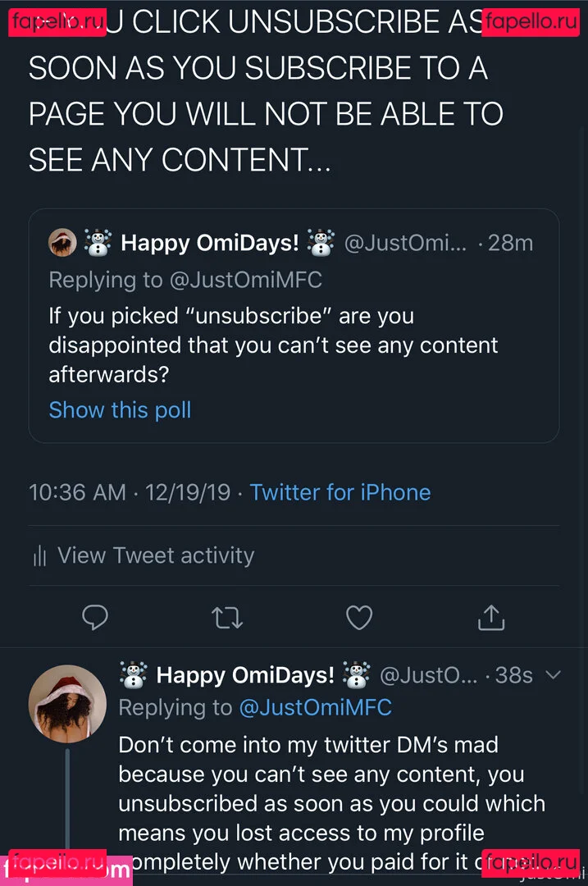Retweet this tweet using the arrows icon
588x886 pixels.
click(227, 617)
